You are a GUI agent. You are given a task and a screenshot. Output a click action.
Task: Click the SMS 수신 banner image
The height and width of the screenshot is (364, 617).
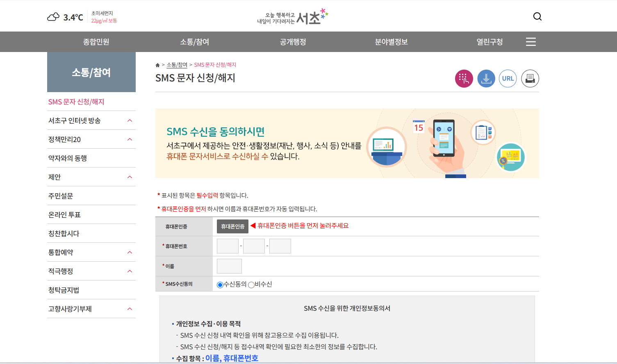[347, 143]
